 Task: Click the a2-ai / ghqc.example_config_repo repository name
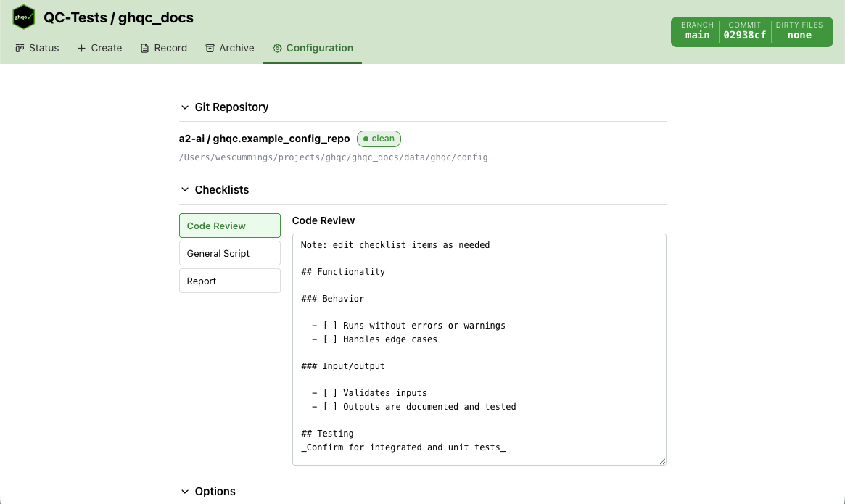[265, 139]
